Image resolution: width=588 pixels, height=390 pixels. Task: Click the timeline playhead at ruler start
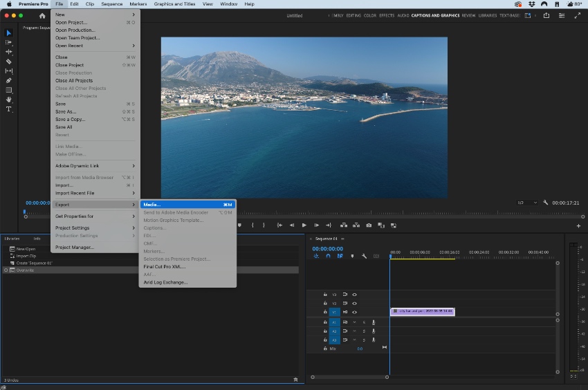pyautogui.click(x=390, y=256)
